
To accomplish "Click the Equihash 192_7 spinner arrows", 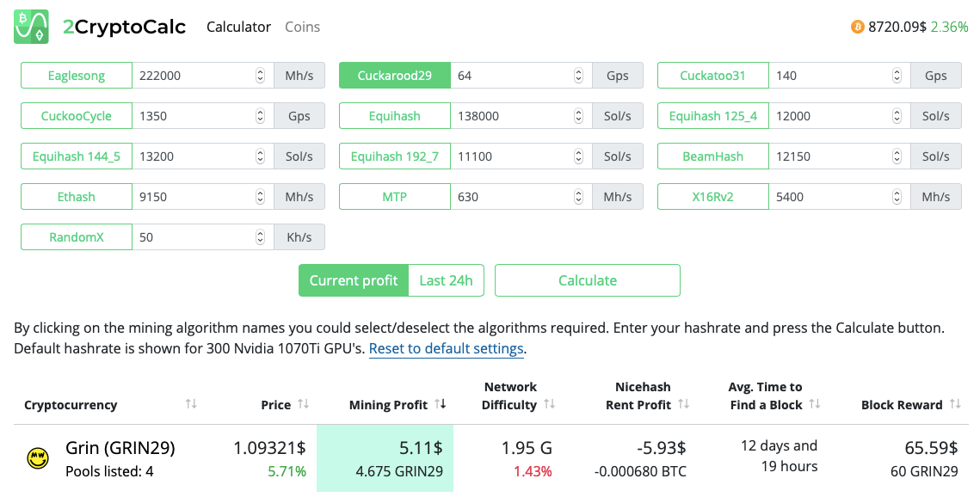I will click(578, 156).
